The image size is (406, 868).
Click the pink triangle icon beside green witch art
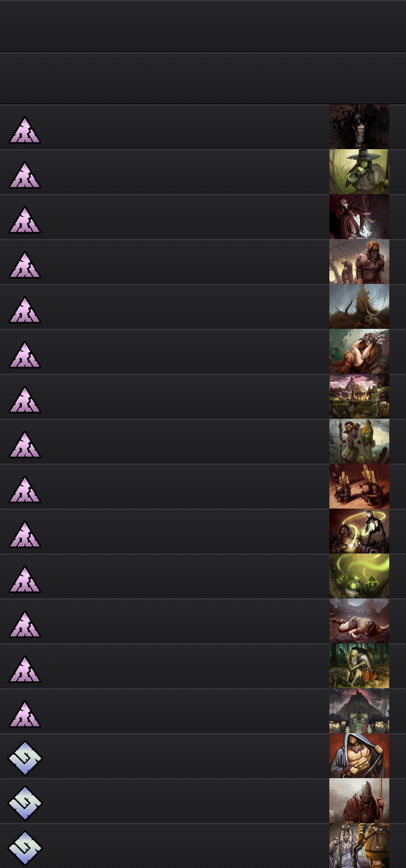(x=25, y=175)
